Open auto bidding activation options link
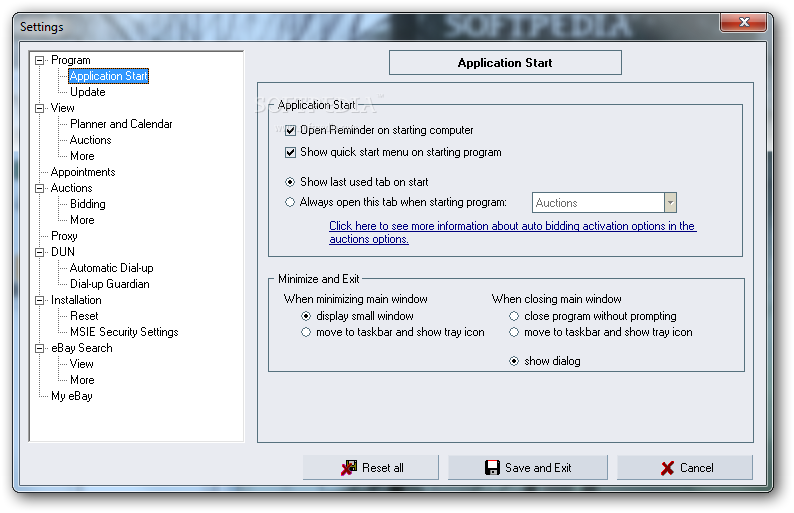 click(512, 232)
